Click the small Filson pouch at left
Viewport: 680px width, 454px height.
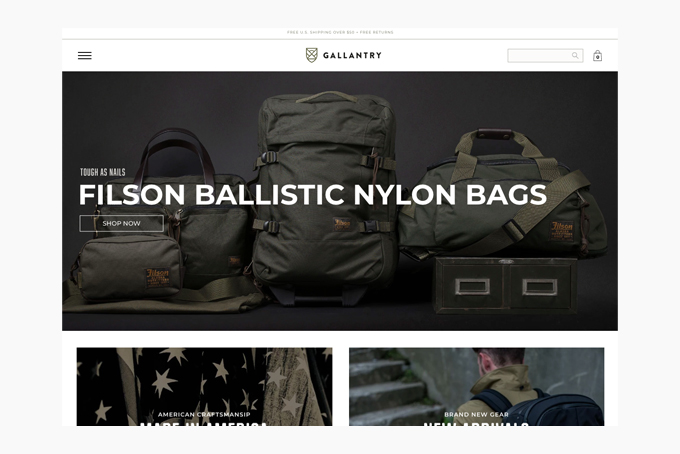[x=128, y=268]
